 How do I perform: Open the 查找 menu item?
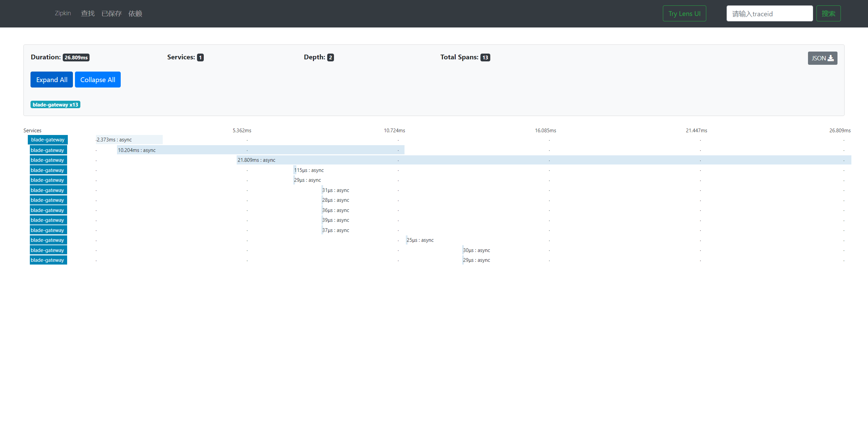click(87, 14)
